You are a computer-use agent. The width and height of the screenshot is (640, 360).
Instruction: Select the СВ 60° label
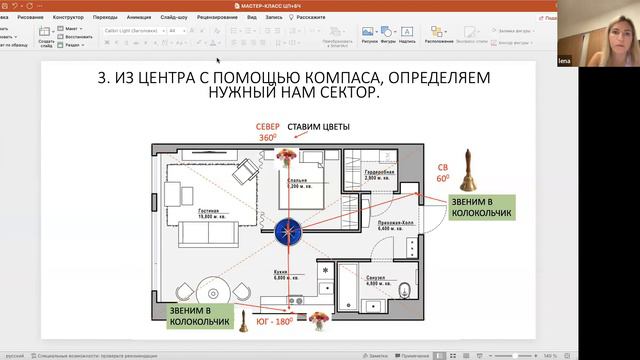443,173
